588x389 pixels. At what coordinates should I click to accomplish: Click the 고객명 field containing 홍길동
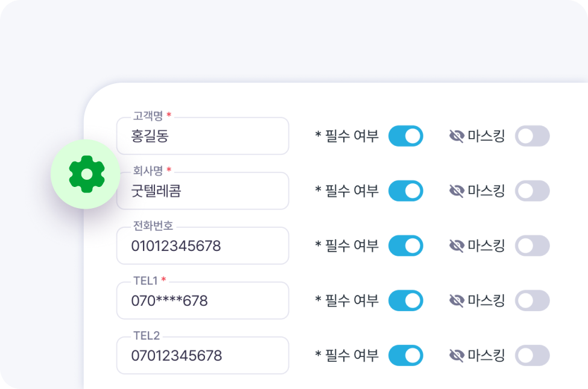pos(202,136)
